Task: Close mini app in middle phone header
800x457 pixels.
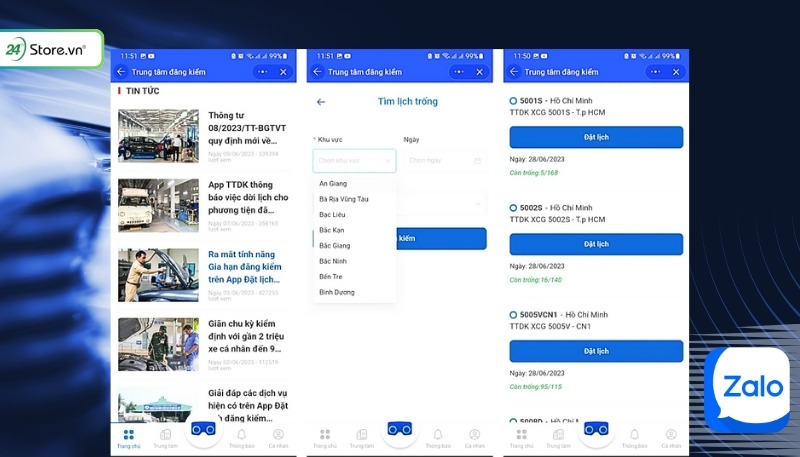Action: coord(480,72)
